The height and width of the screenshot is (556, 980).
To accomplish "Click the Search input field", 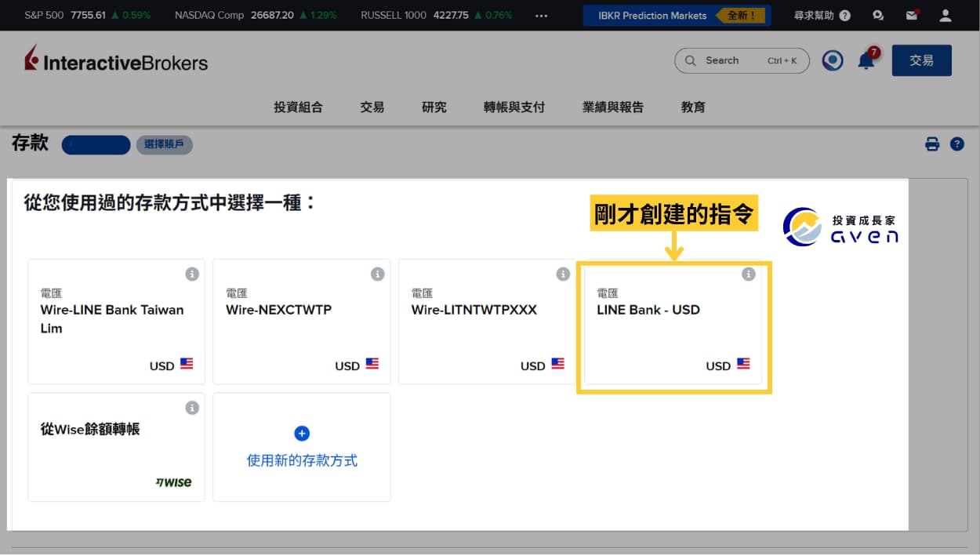I will (742, 60).
